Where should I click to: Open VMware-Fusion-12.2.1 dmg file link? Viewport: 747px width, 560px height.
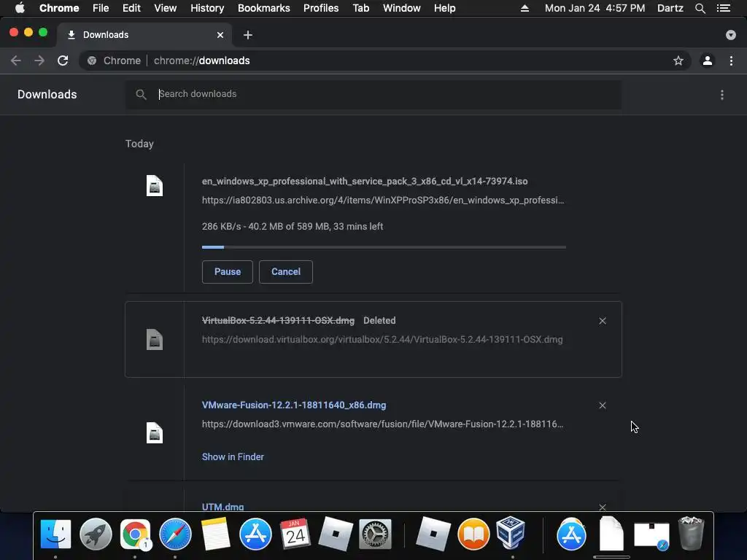pos(294,405)
